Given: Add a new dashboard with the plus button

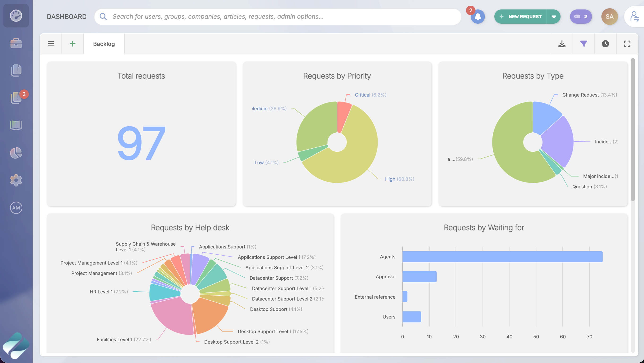Looking at the screenshot, I should 72,44.
